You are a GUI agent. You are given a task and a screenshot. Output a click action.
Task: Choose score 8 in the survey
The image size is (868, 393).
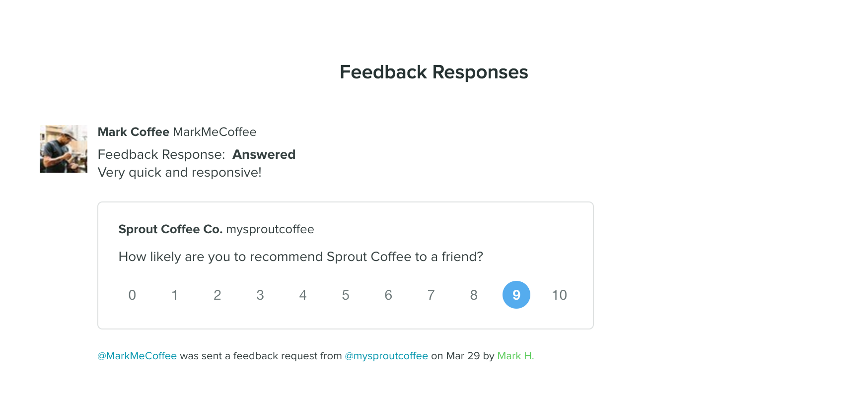[x=474, y=295]
